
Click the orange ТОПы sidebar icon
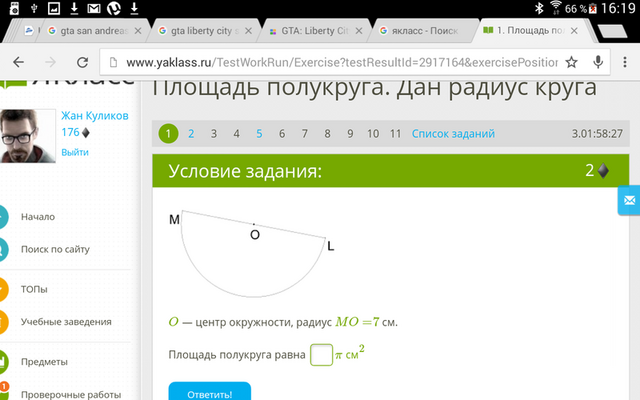3,289
